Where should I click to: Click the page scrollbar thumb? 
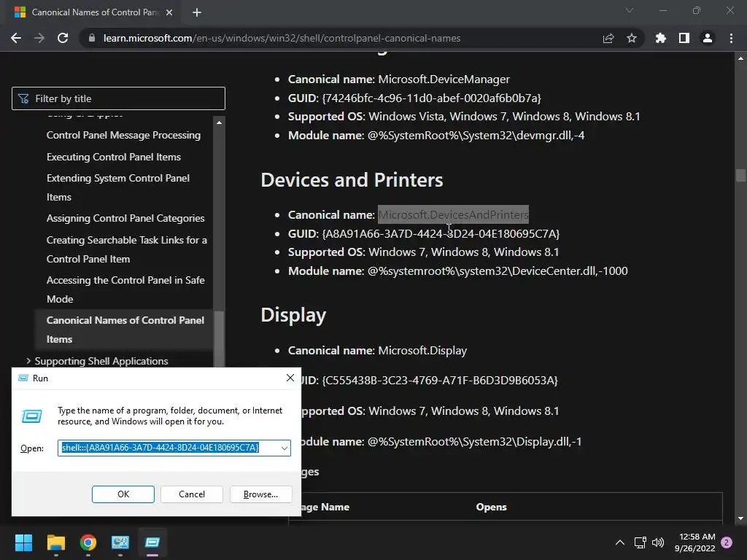(740, 175)
